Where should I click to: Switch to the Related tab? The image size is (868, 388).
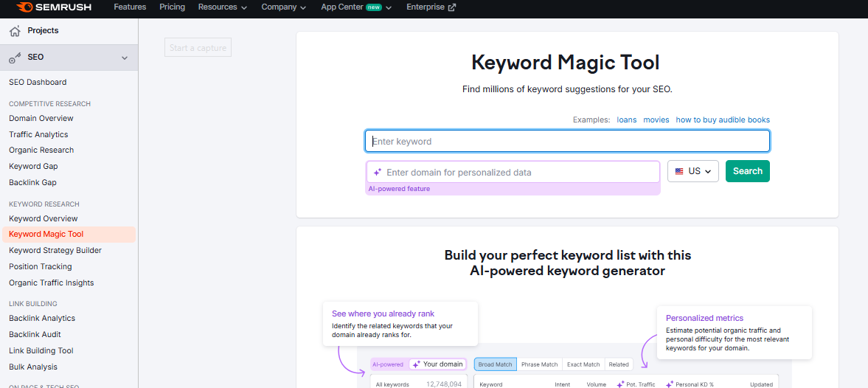(x=619, y=364)
